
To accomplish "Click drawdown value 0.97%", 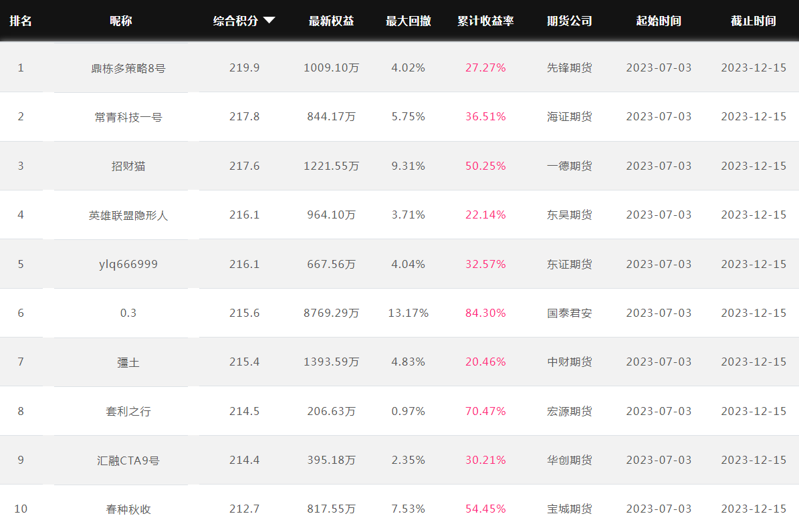I will (x=408, y=411).
